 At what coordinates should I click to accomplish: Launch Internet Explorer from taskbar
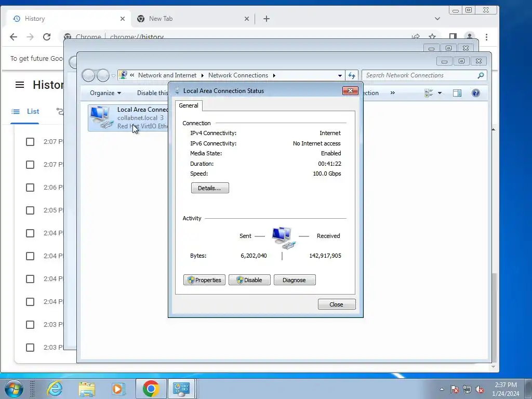pos(55,389)
